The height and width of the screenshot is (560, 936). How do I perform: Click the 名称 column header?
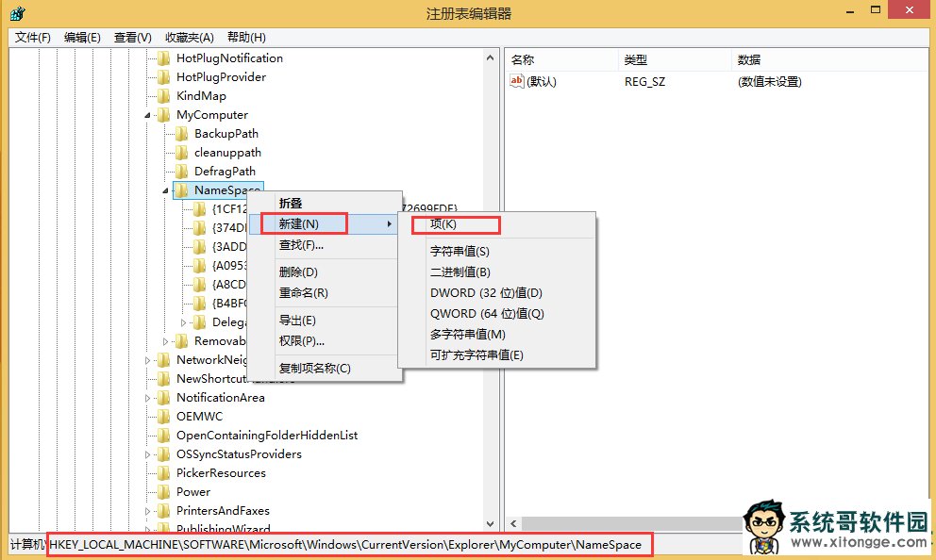click(523, 60)
